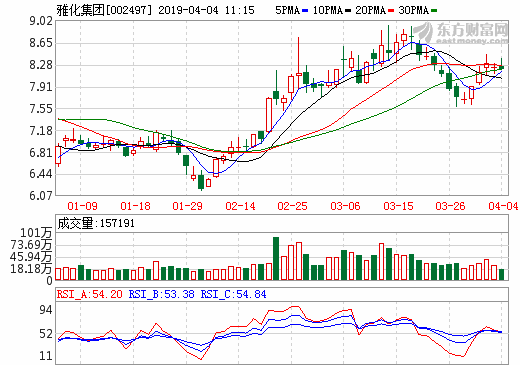Click the 20PMA legend label

(370, 10)
